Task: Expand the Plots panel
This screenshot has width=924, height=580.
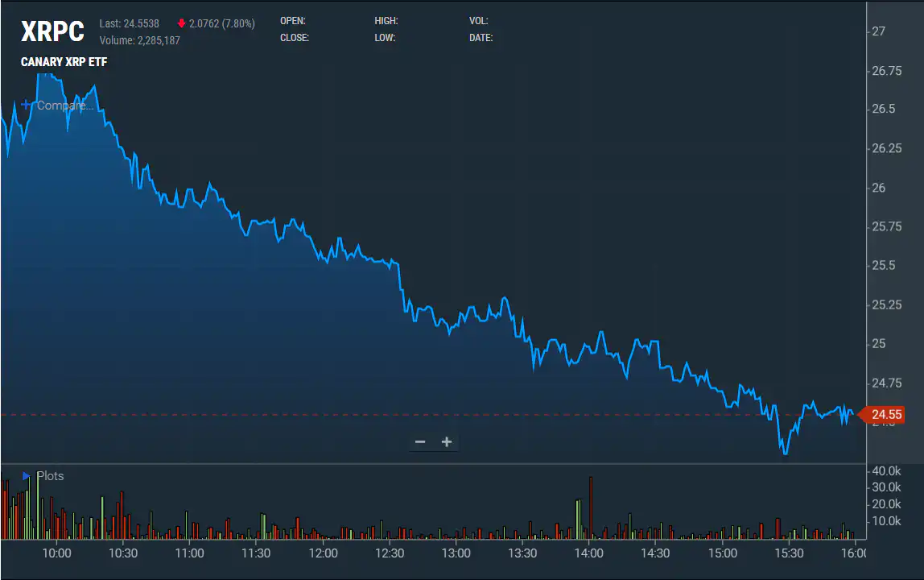Action: 50,476
